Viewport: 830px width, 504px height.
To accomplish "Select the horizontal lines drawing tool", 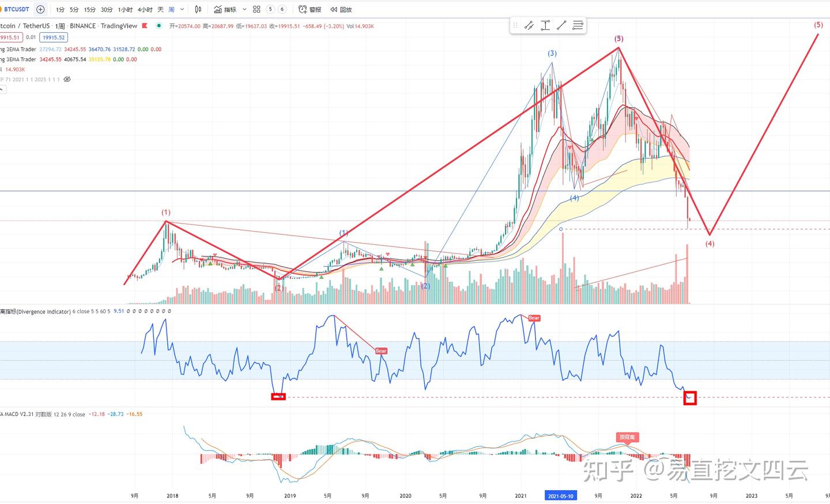I will (578, 25).
